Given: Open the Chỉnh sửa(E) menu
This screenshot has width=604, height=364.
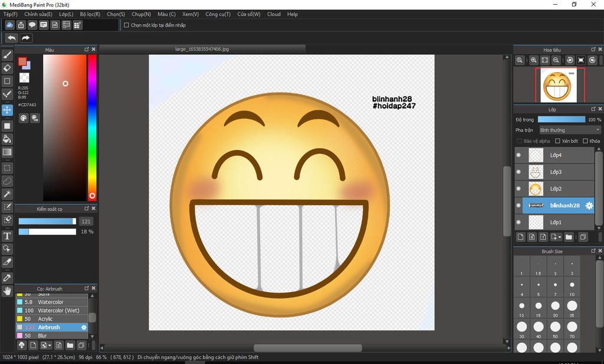Looking at the screenshot, I should [x=38, y=14].
